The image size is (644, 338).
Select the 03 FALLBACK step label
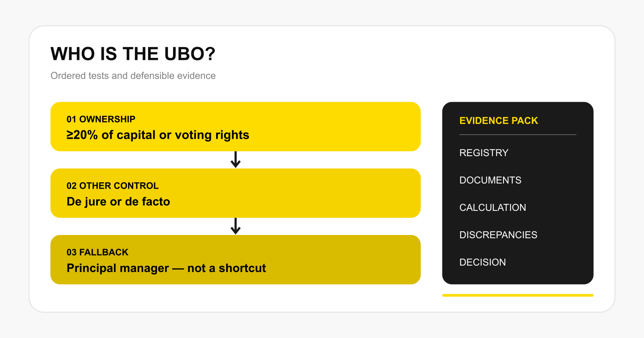(x=97, y=252)
